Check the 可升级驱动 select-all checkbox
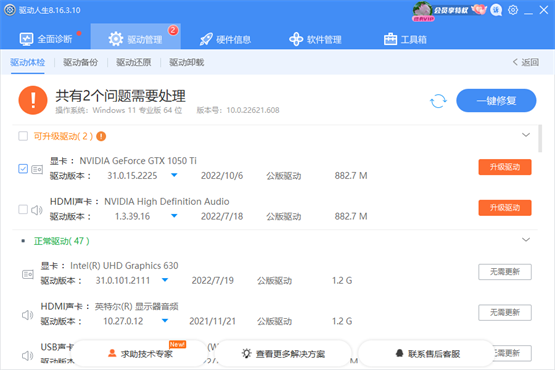This screenshot has width=555, height=370. (23, 136)
